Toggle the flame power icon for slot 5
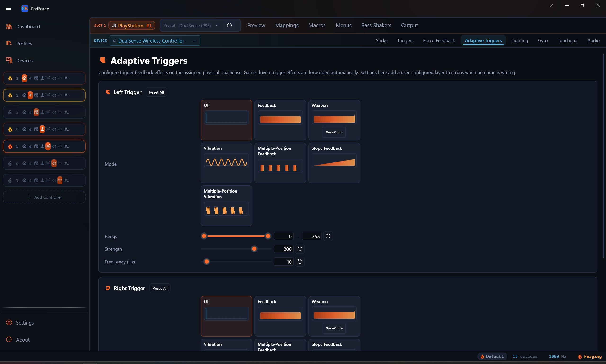The width and height of the screenshot is (606, 364). [x=10, y=146]
